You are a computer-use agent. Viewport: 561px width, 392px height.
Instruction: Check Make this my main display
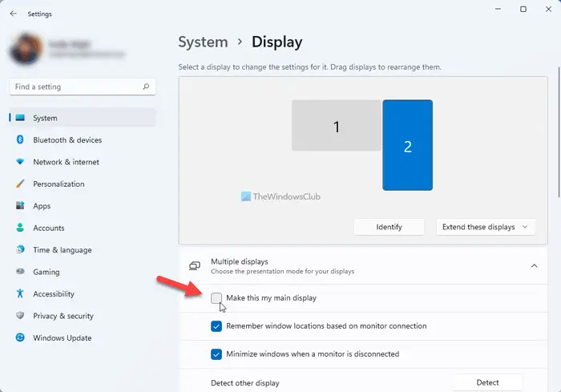[x=216, y=298]
